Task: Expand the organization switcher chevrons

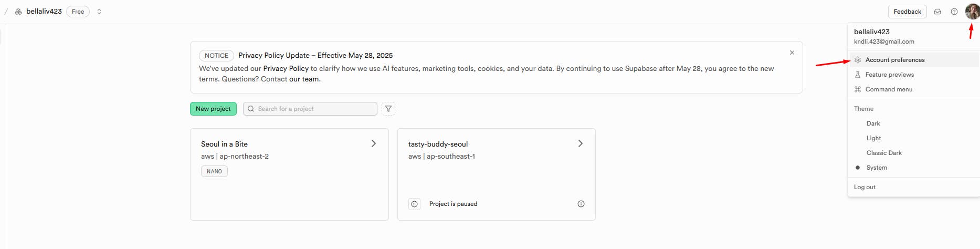Action: tap(99, 12)
